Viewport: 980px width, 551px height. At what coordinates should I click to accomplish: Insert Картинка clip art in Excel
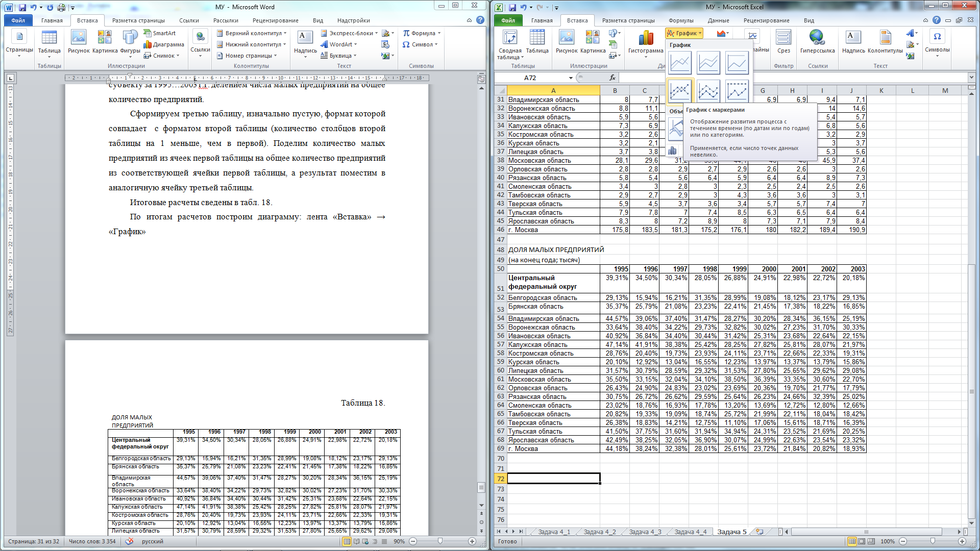click(x=593, y=42)
